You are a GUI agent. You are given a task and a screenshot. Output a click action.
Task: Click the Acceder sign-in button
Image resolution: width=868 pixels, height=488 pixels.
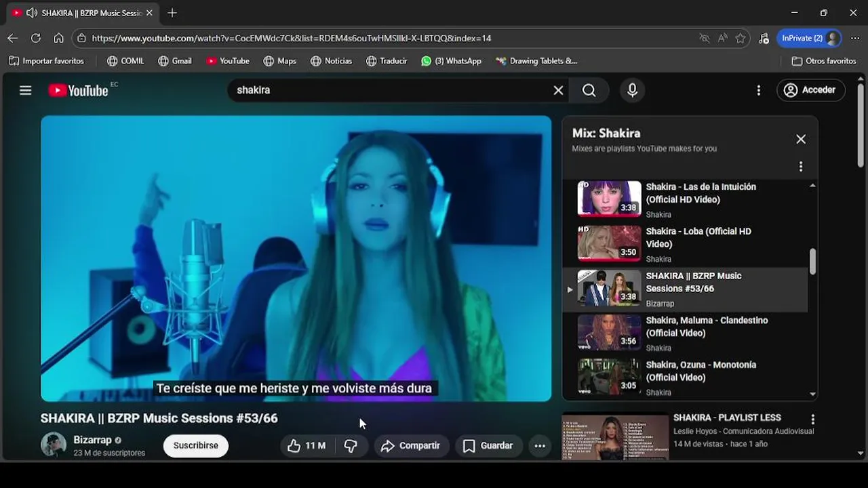coord(810,90)
